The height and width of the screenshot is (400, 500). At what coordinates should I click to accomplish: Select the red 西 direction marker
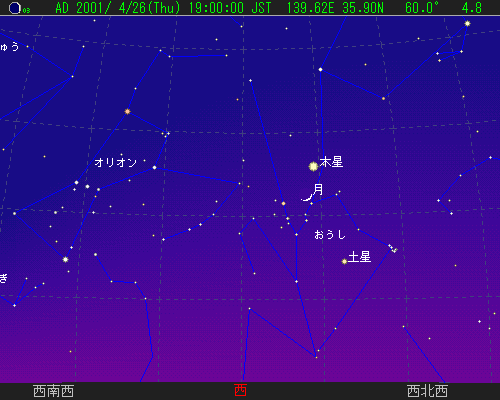click(240, 390)
